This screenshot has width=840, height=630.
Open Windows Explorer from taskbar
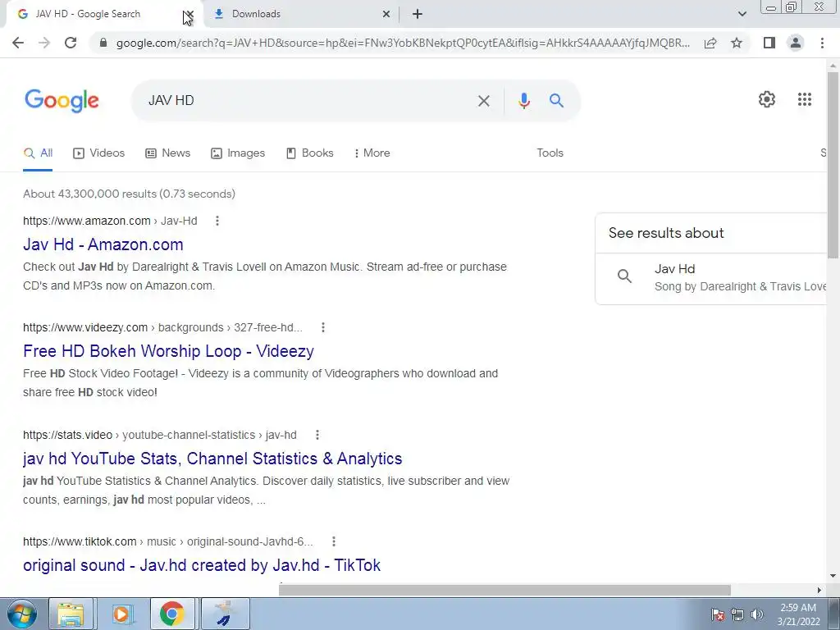[x=71, y=614]
